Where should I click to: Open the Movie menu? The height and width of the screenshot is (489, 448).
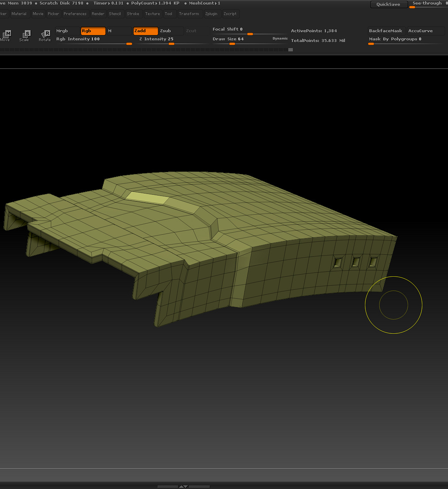point(38,14)
